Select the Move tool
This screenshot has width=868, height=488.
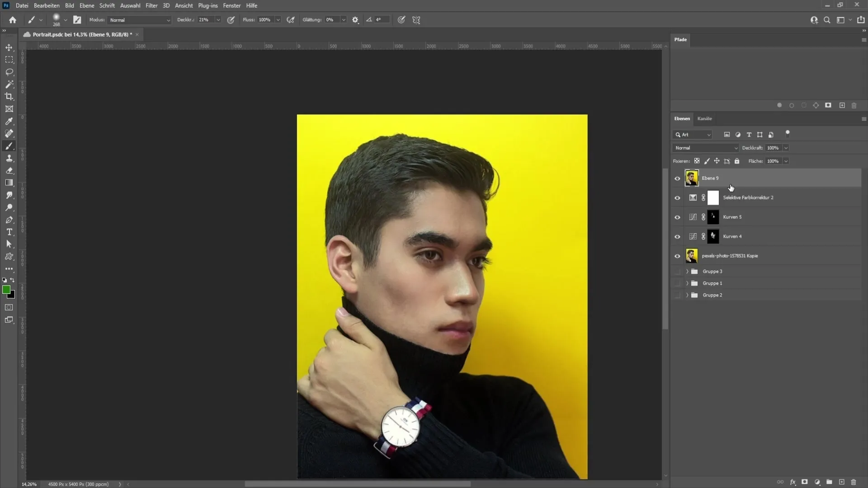(9, 47)
